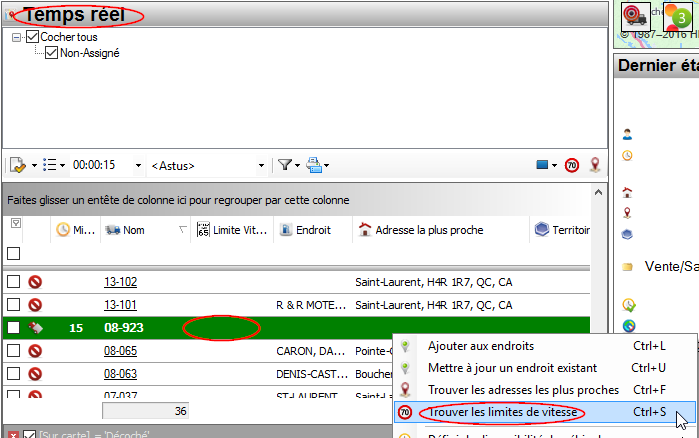Click the map pin icon in toolbar
The width and height of the screenshot is (699, 438).
point(595,165)
